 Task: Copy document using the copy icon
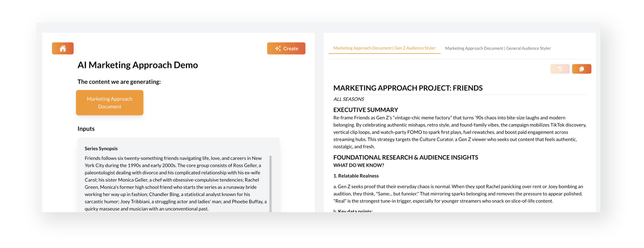point(581,69)
